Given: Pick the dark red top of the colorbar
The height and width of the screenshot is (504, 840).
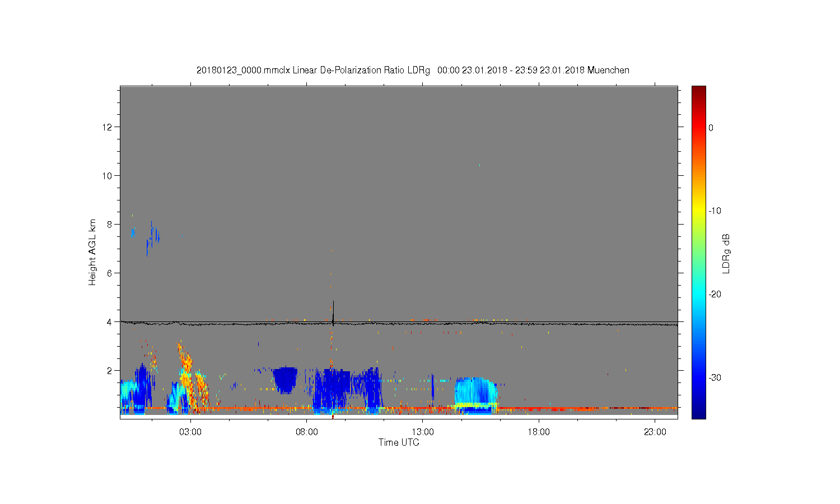Looking at the screenshot, I should [699, 90].
